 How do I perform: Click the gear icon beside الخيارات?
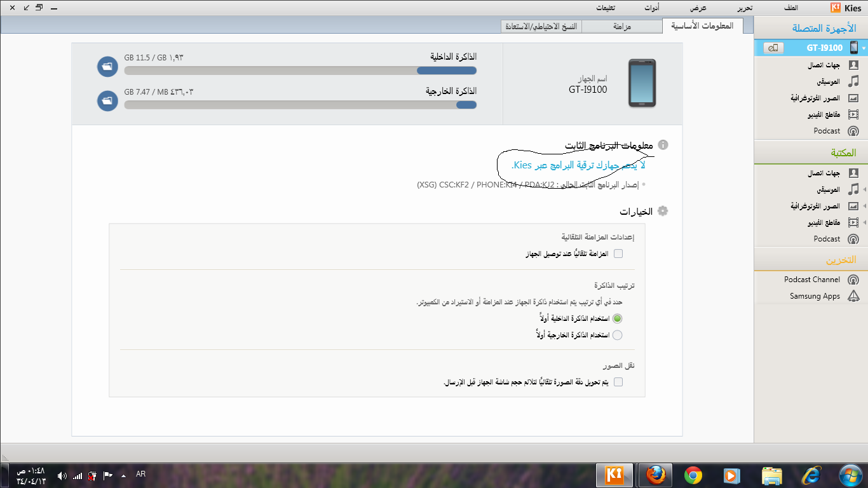[x=663, y=212]
